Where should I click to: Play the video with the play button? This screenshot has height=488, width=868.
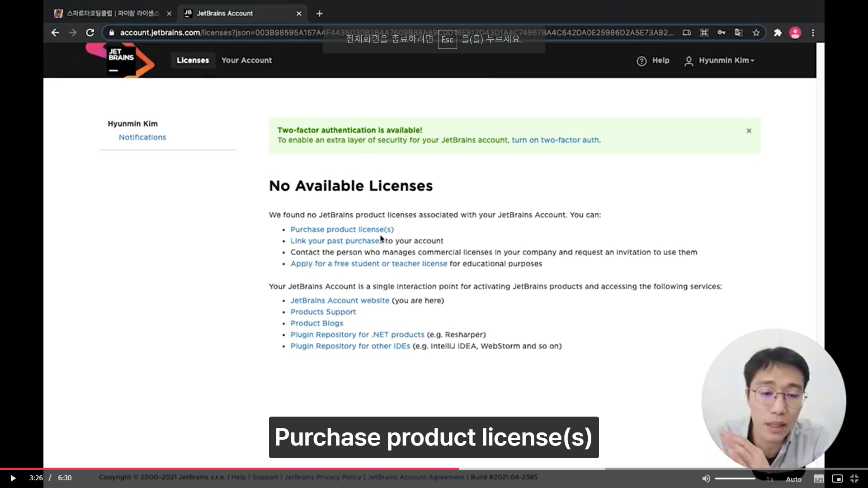click(13, 478)
